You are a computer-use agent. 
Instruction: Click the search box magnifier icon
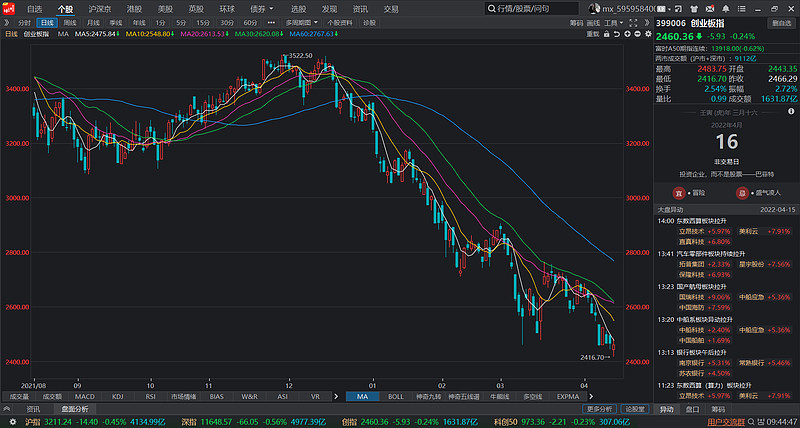491,9
